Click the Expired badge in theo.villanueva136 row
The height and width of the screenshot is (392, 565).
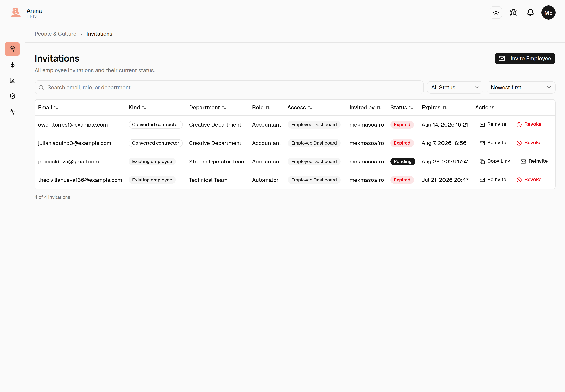[x=402, y=180]
